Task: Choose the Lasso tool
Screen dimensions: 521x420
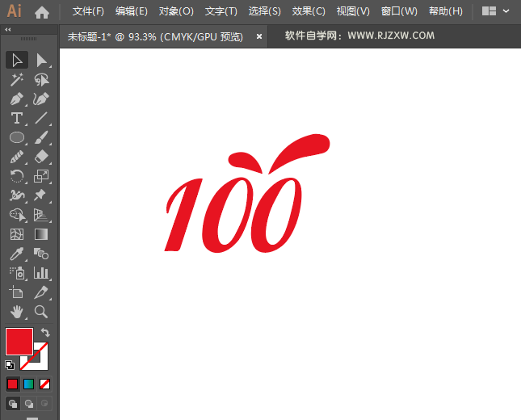Action: pos(41,79)
